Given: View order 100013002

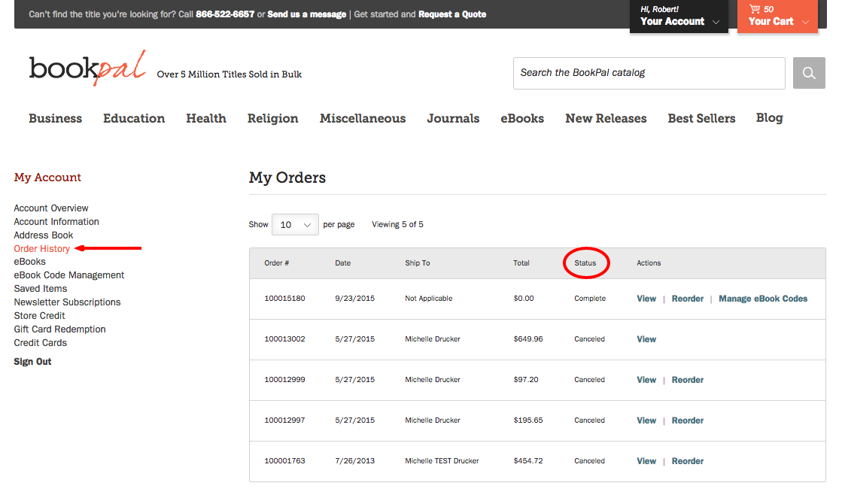Looking at the screenshot, I should point(646,339).
